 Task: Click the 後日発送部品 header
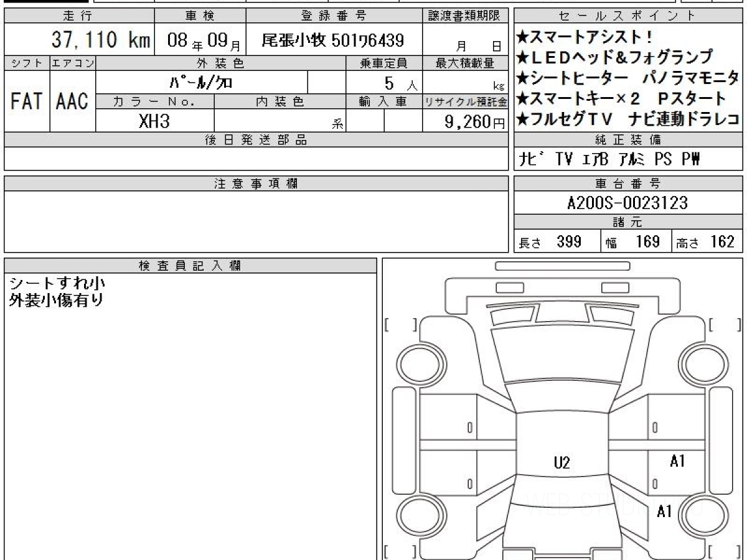point(256,140)
